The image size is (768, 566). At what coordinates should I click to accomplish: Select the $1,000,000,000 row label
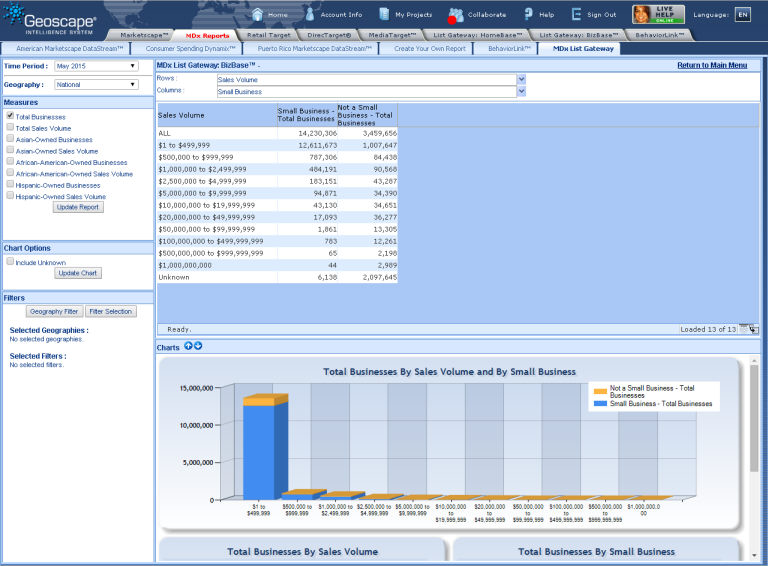(x=185, y=265)
